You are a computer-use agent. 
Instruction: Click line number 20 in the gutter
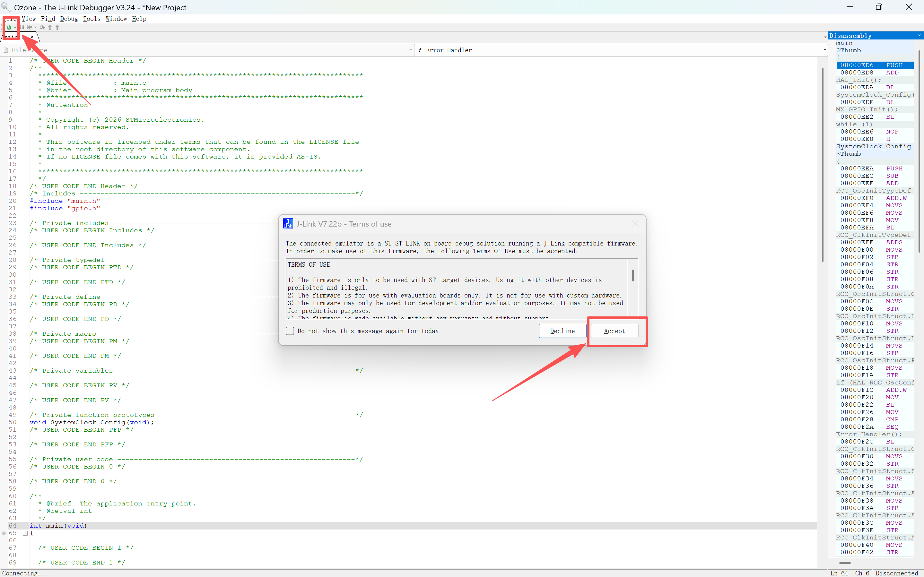[13, 201]
